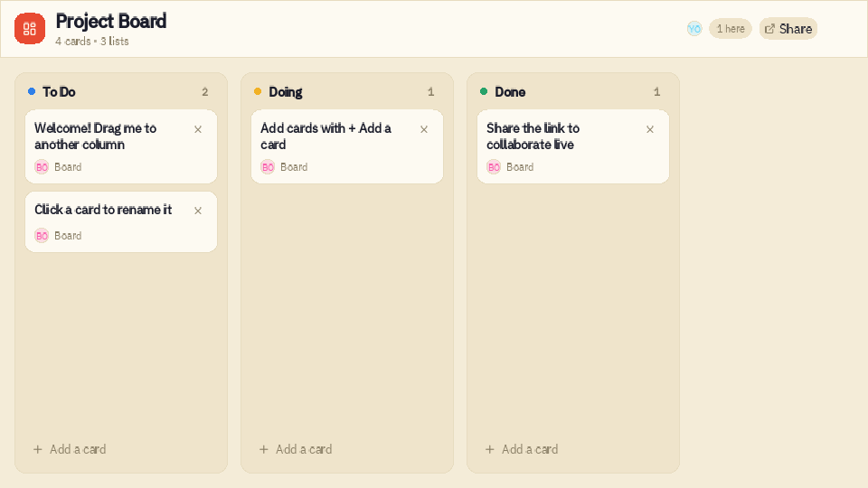Click the BO avatar on the Doing card

click(x=268, y=167)
